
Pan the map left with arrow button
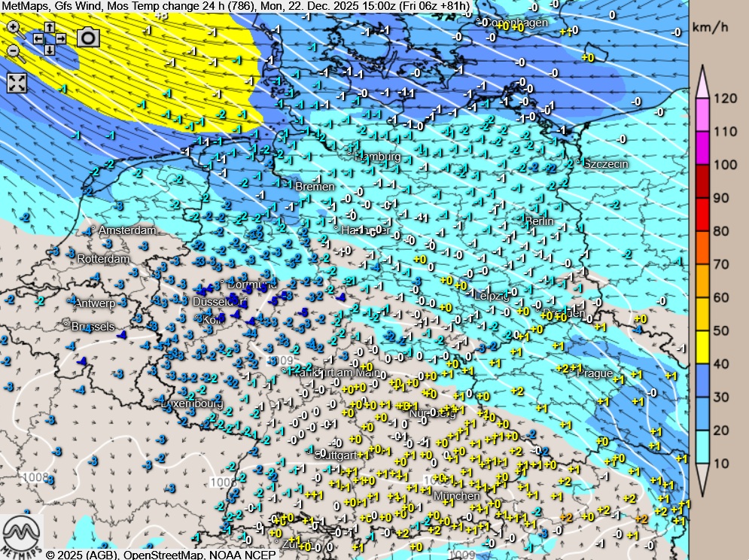tap(38, 38)
